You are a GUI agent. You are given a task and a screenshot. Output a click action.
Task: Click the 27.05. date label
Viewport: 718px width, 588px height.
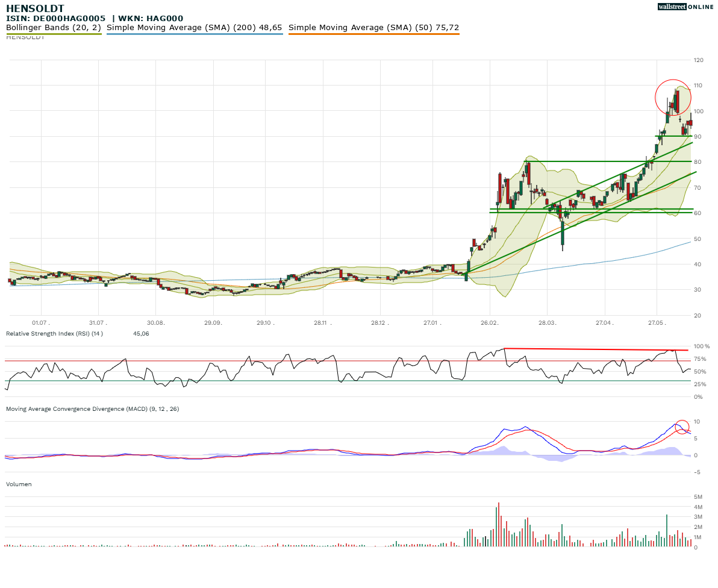(x=657, y=323)
